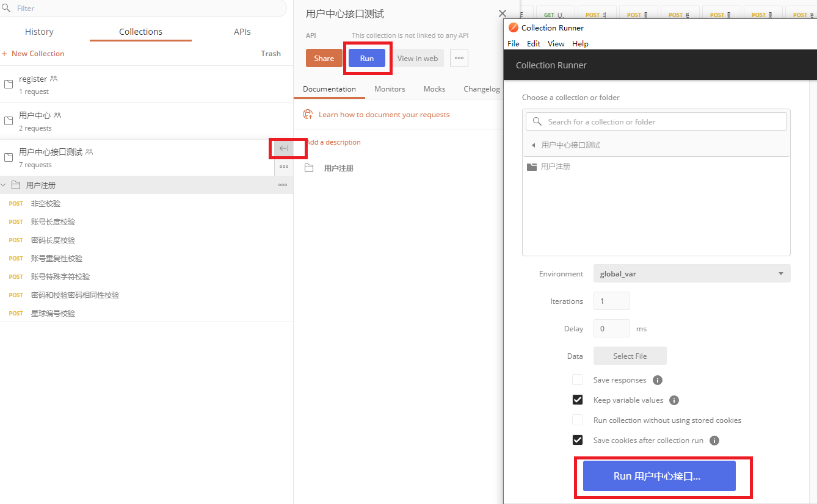The height and width of the screenshot is (504, 817).
Task: Show info for Save cookies after collection run
Action: click(x=714, y=441)
